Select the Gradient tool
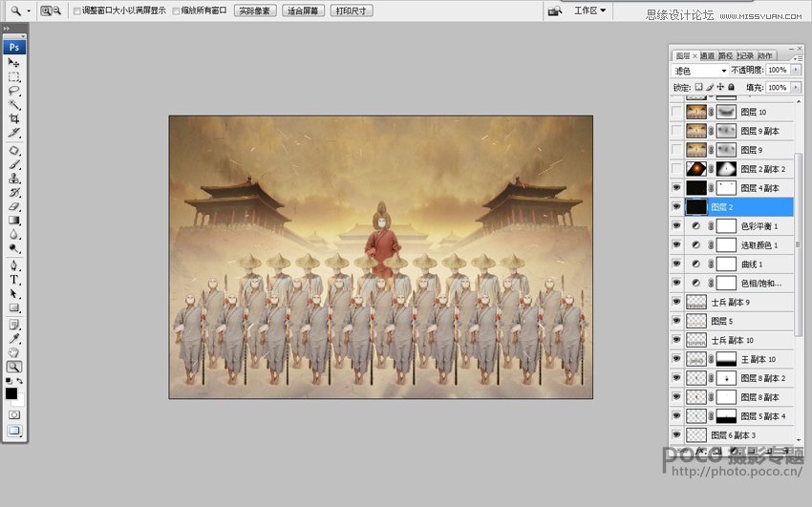The image size is (812, 507). pyautogui.click(x=14, y=221)
